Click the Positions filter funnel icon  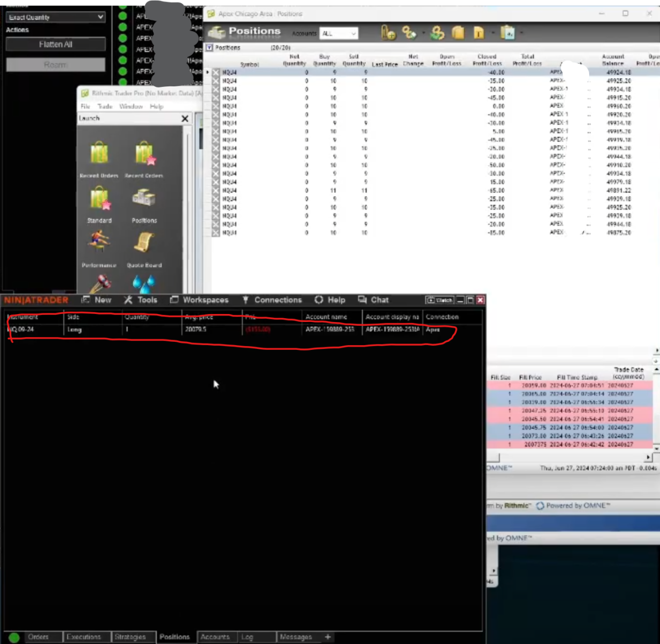pos(209,48)
